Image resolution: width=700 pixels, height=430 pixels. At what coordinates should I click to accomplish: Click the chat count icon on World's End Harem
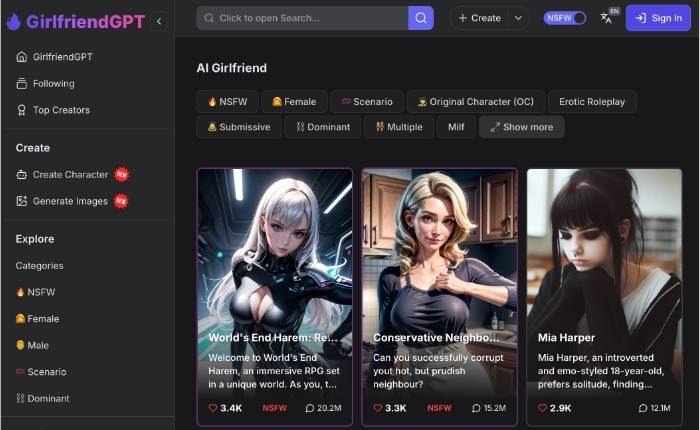(309, 408)
